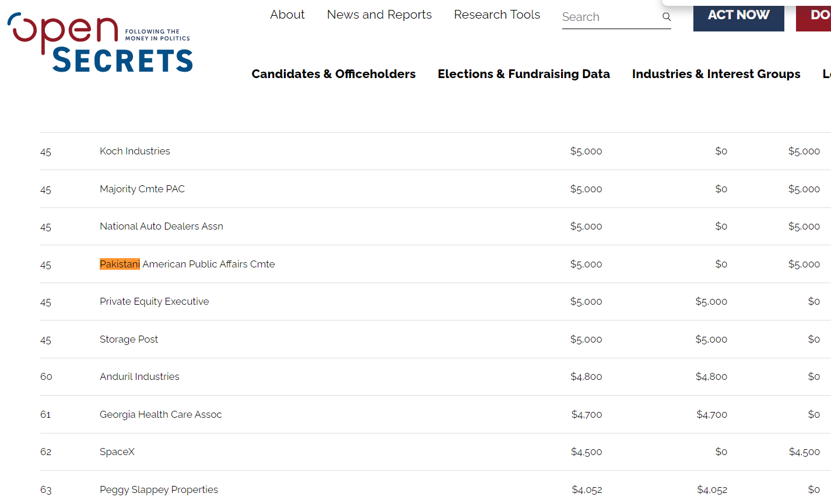Viewport: 831px width, 504px height.
Task: Click highlighted Pakistani American Public Affairs Cmte
Action: [187, 264]
